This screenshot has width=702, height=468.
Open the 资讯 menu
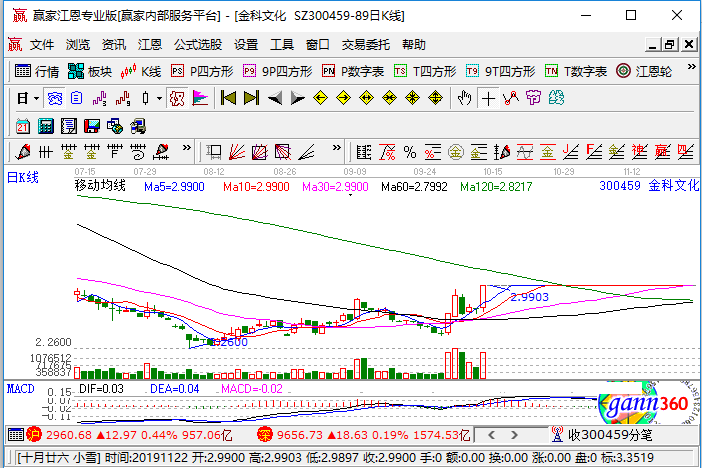(x=113, y=45)
